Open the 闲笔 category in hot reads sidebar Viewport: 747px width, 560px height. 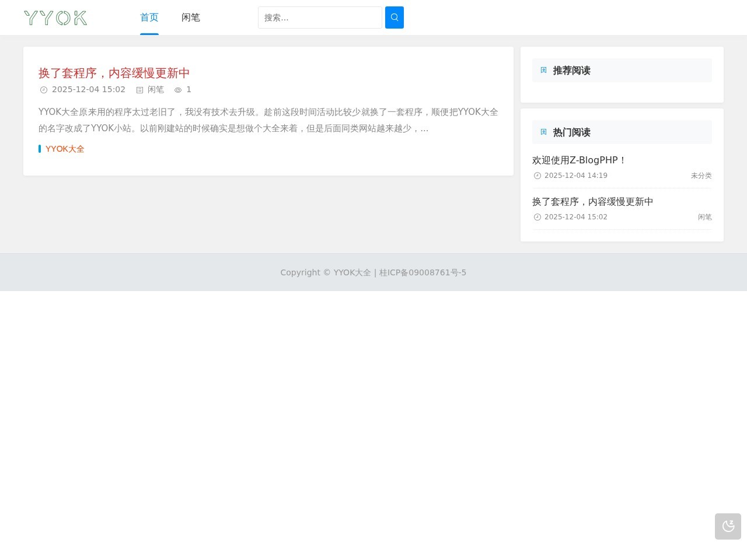tap(705, 217)
